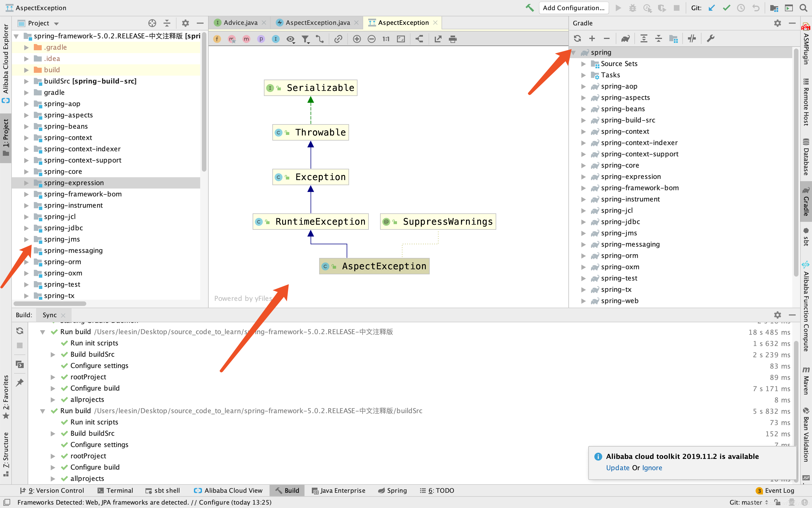The width and height of the screenshot is (812, 508).
Task: Collapse all nodes in Gradle panel
Action: (x=658, y=38)
